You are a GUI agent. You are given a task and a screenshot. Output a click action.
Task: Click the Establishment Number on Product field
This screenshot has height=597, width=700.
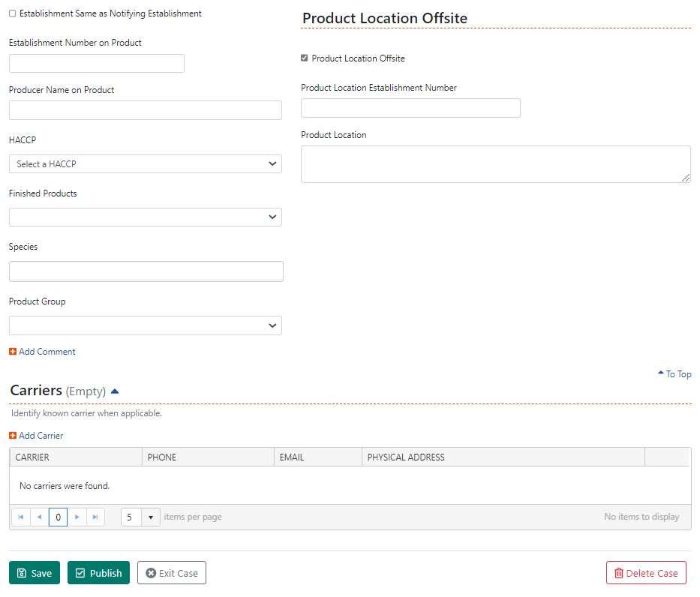(x=97, y=64)
